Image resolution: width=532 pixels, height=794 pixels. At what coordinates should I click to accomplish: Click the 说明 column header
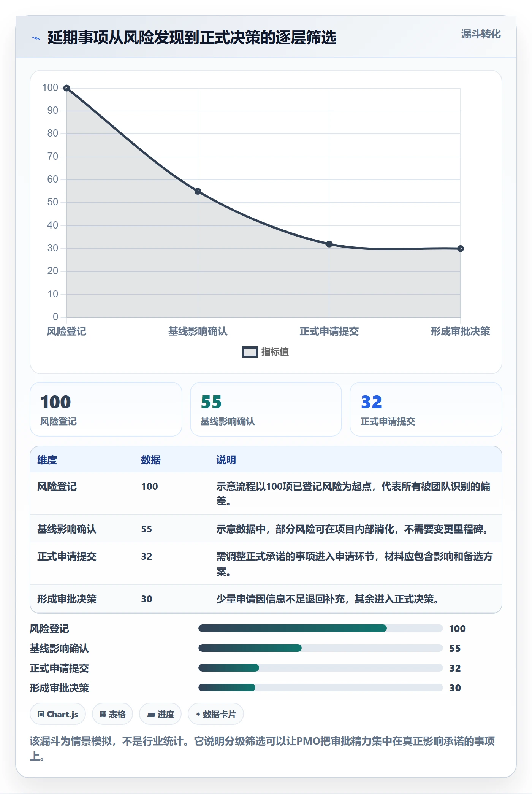point(226,460)
